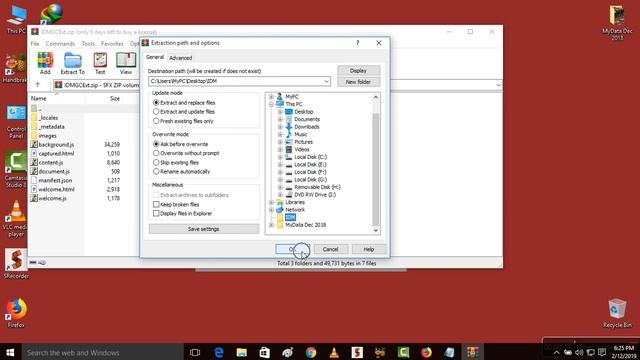Enable Keep broken files checkbox
640x360 pixels.
tap(156, 204)
